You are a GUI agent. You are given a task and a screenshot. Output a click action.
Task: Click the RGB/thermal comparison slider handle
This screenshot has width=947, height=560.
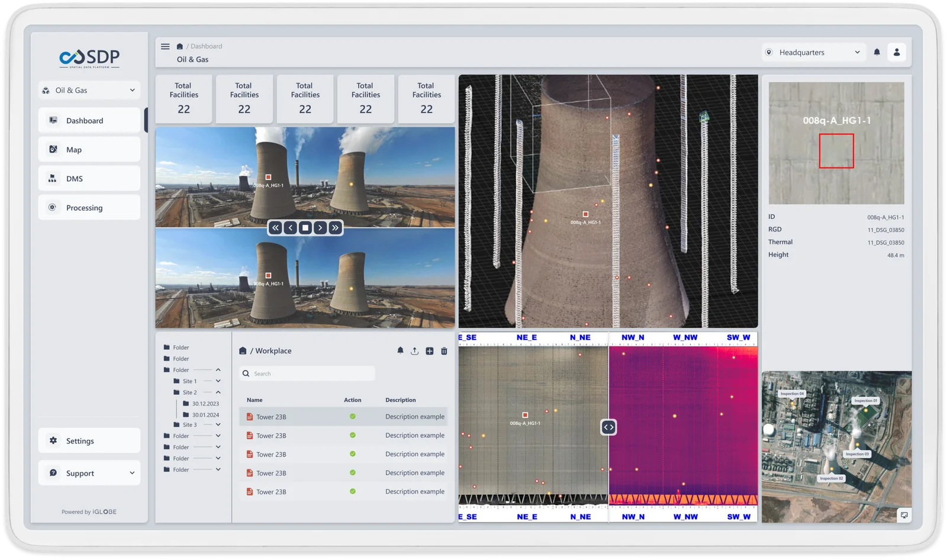click(608, 427)
